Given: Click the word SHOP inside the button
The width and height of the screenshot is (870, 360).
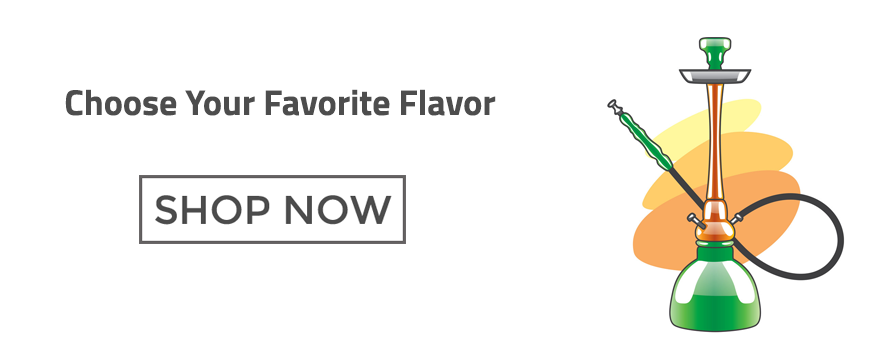Looking at the screenshot, I should point(213,210).
